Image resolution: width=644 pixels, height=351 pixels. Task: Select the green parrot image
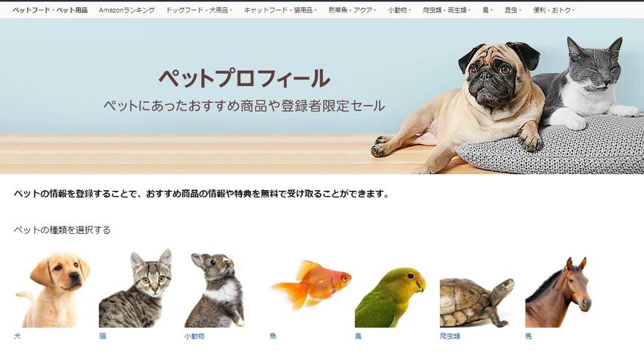point(390,297)
